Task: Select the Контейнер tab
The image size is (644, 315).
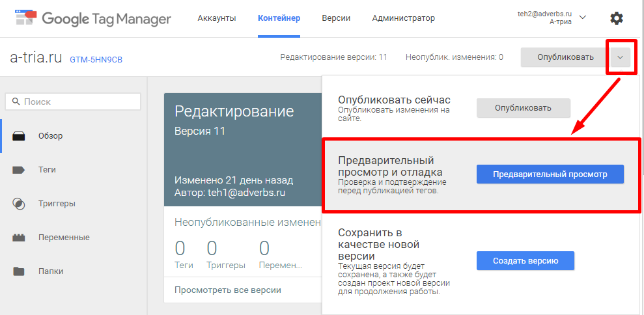Action: (279, 18)
